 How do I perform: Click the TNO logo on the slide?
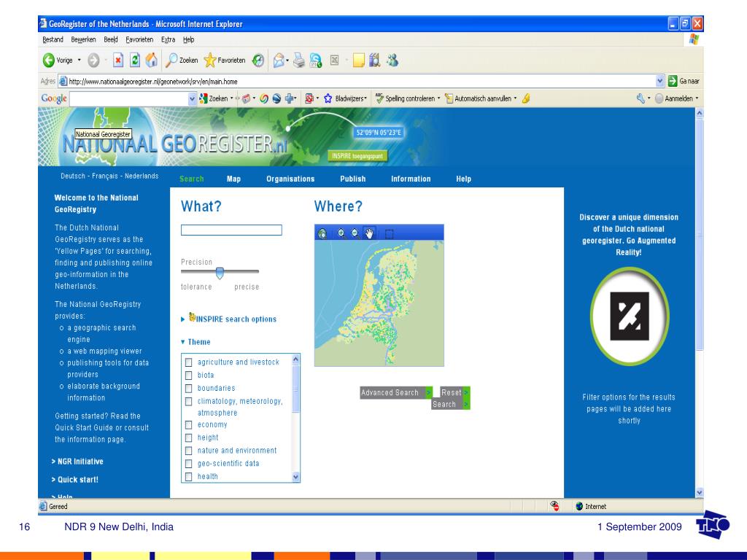713,525
